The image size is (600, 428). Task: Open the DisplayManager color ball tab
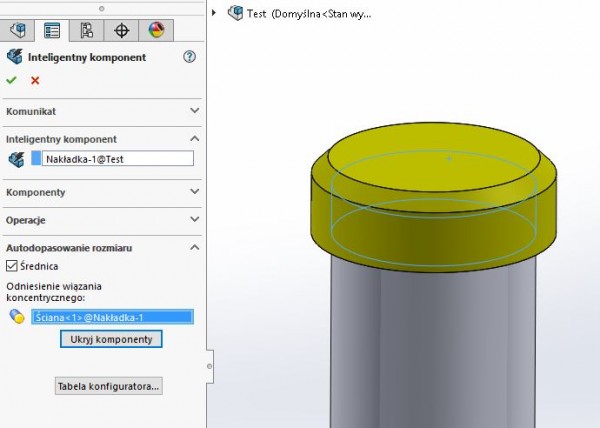(155, 30)
